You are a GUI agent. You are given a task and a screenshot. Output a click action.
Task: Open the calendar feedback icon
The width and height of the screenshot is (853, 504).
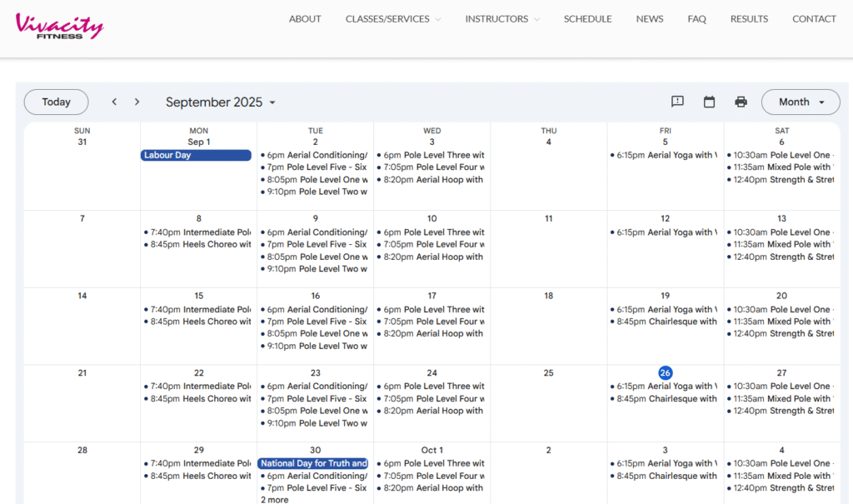(677, 102)
